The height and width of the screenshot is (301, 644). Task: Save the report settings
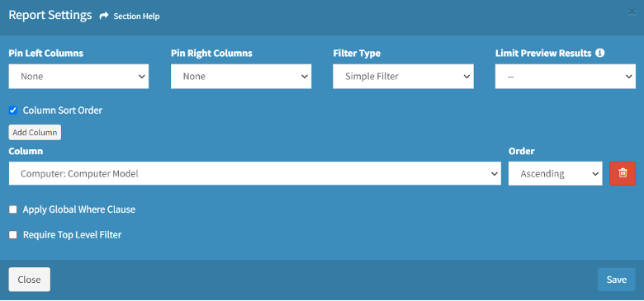[x=617, y=280]
